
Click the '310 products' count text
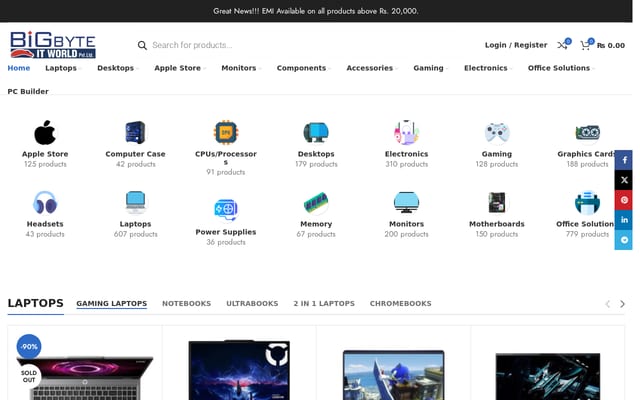pyautogui.click(x=407, y=164)
